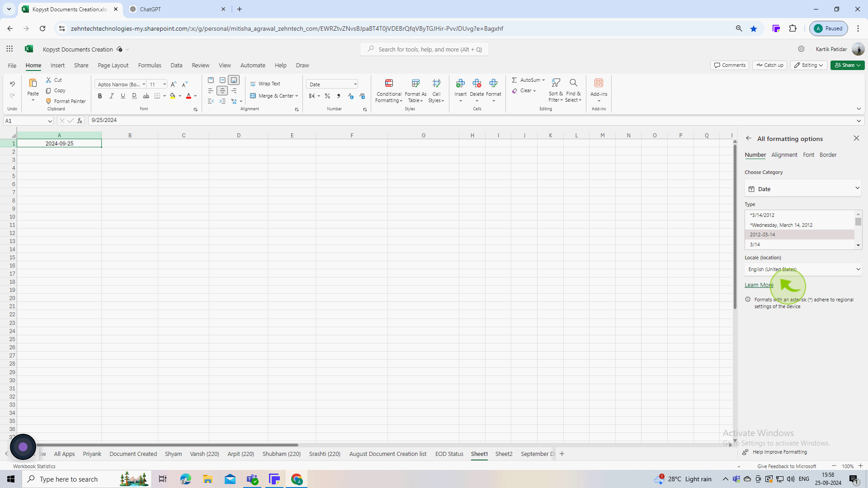Toggle middle vertical alignment

click(222, 80)
